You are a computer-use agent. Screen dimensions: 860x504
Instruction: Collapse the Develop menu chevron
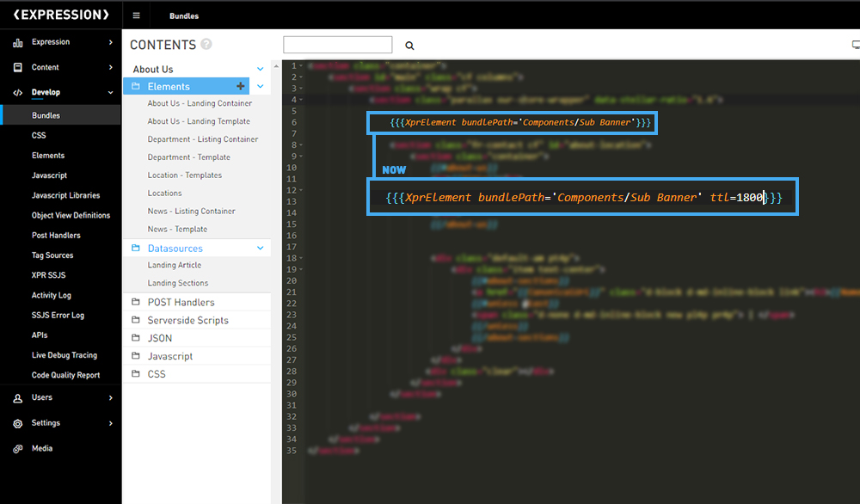(111, 93)
